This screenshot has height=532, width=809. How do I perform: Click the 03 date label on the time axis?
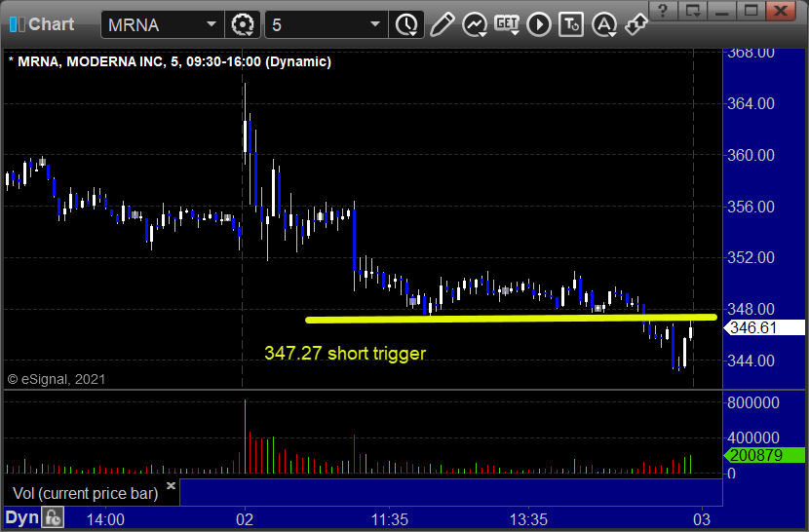point(702,519)
